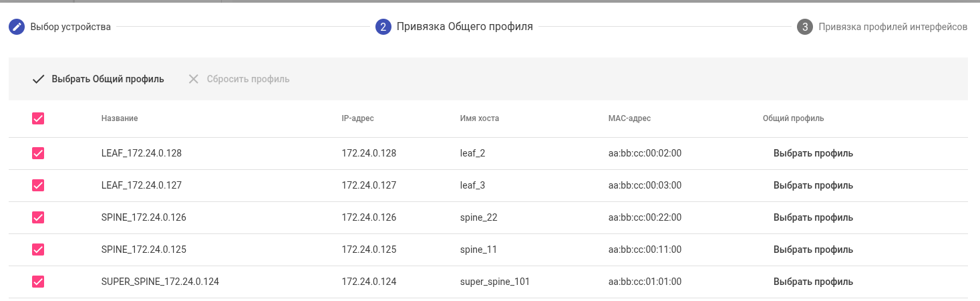This screenshot has height=301, width=980.
Task: Uncheck the LEAF_172.24.0.127 row checkbox
Action: coord(38,185)
